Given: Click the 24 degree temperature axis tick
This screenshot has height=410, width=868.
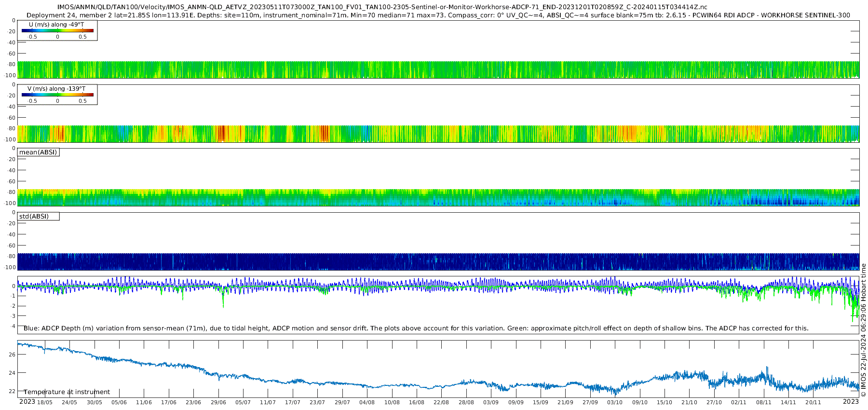Looking at the screenshot, I should coord(12,373).
